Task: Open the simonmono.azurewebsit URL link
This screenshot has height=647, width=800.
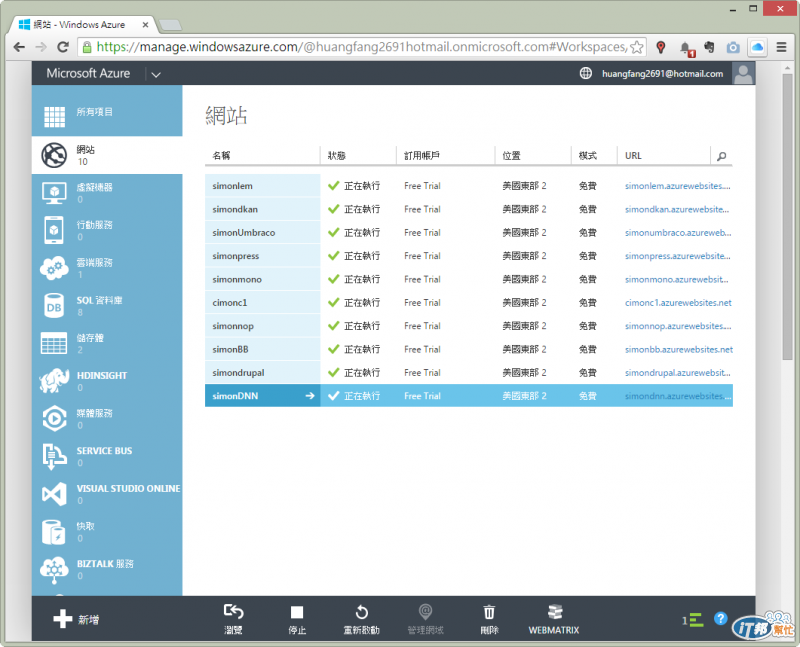Action: click(677, 279)
